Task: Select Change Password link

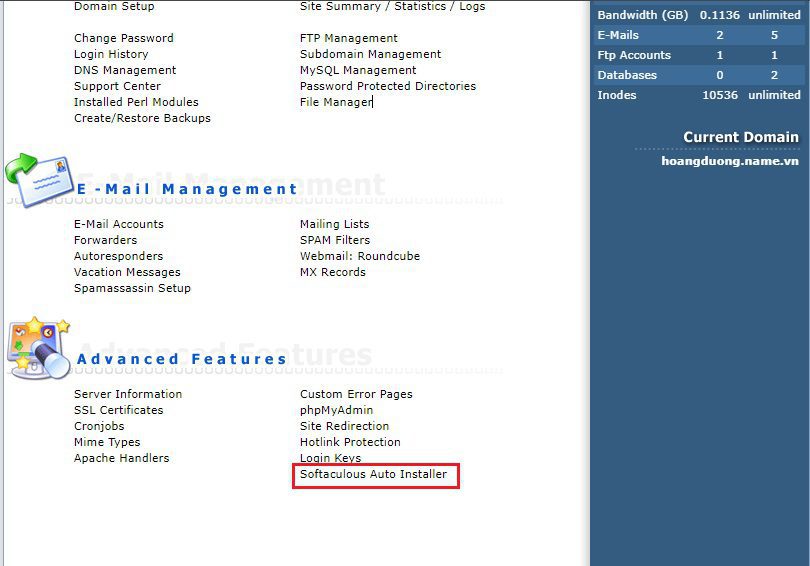Action: point(123,38)
